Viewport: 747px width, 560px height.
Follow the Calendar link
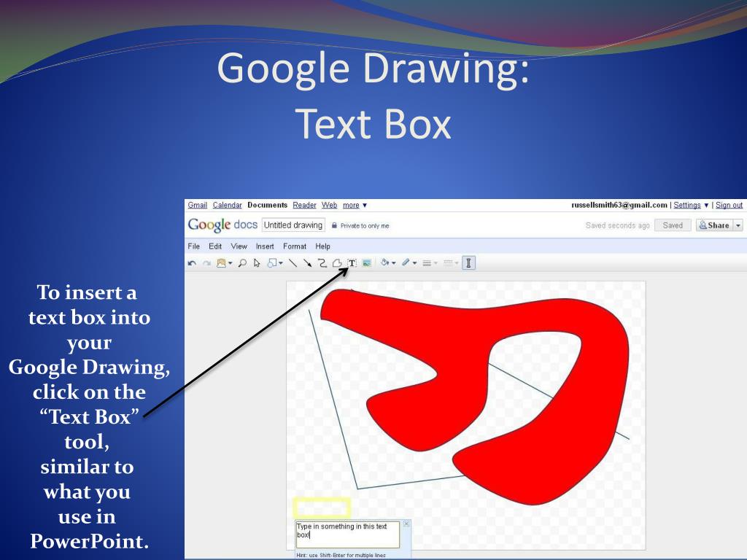pyautogui.click(x=228, y=205)
